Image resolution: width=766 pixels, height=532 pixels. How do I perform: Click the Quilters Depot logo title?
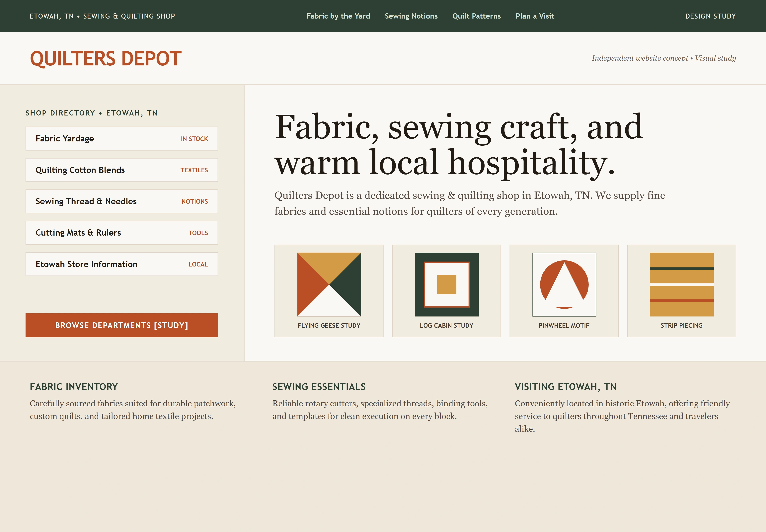click(x=106, y=58)
